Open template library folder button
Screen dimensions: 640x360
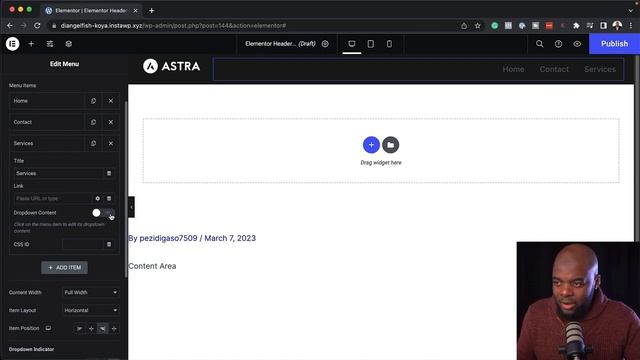click(x=391, y=145)
